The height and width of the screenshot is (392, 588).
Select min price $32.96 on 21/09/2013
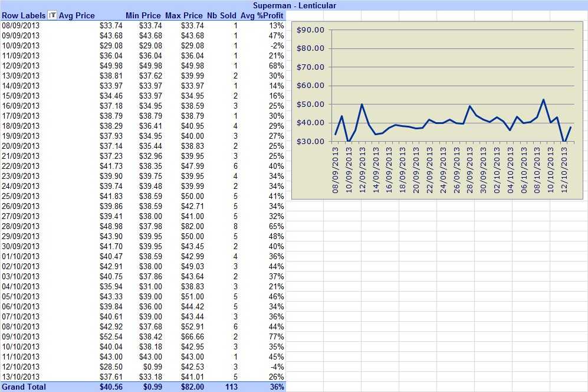tap(150, 156)
